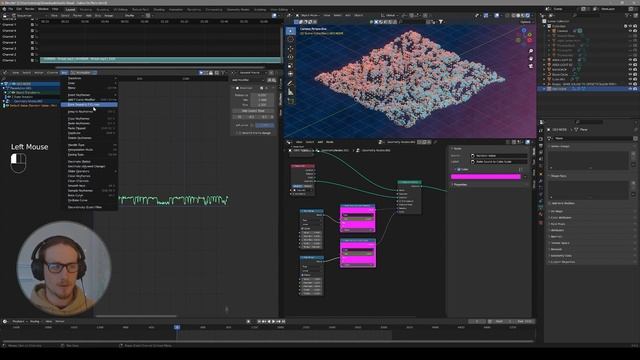Viewport: 640px width, 360px height.
Task: Toggle the Color checkbox in Node panel
Action: pyautogui.click(x=459, y=169)
